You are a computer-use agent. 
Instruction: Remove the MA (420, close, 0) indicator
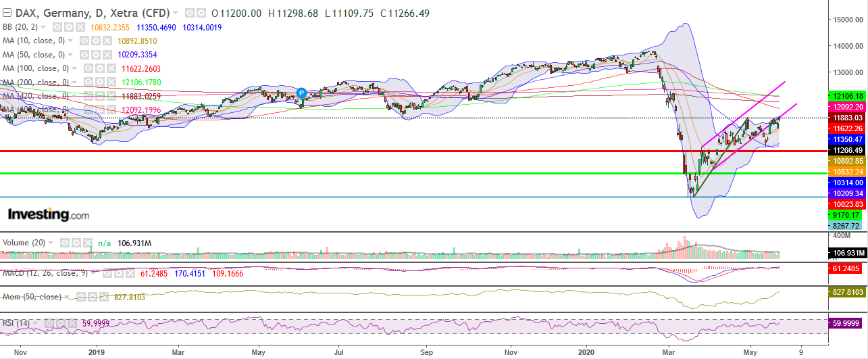(111, 96)
